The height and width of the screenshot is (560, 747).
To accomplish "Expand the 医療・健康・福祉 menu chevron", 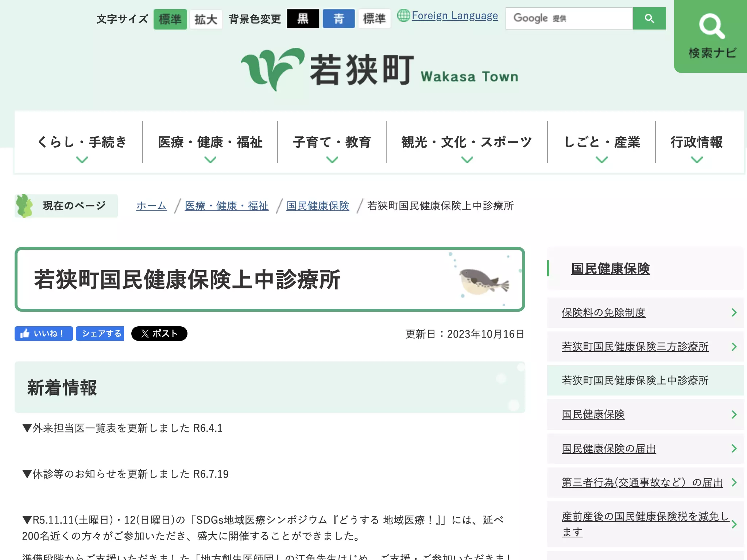I will point(210,160).
